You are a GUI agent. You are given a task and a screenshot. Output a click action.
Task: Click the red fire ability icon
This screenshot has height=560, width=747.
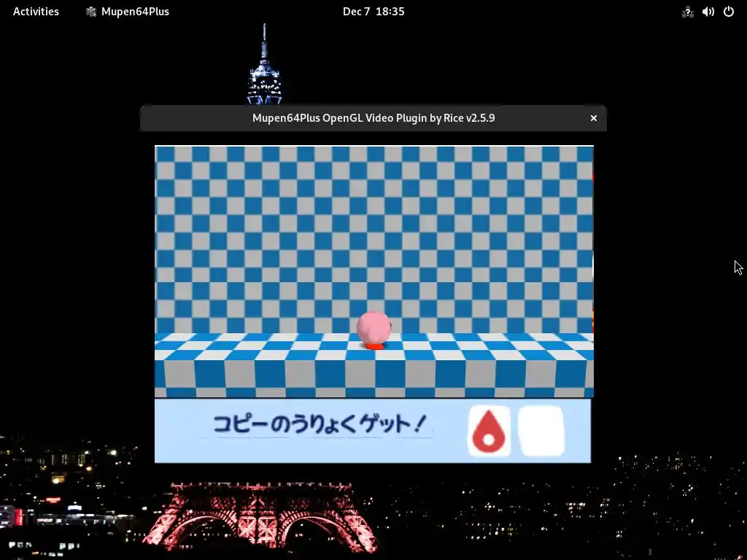click(x=489, y=431)
